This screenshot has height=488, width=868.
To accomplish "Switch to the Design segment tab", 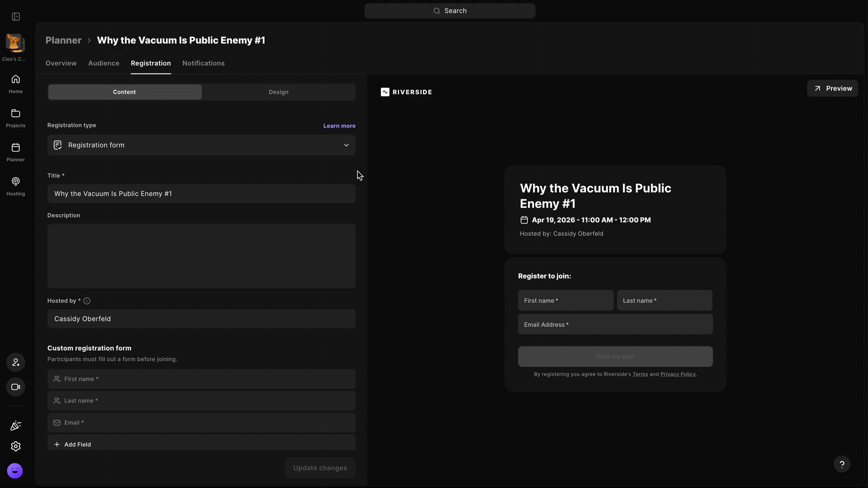I will [278, 92].
